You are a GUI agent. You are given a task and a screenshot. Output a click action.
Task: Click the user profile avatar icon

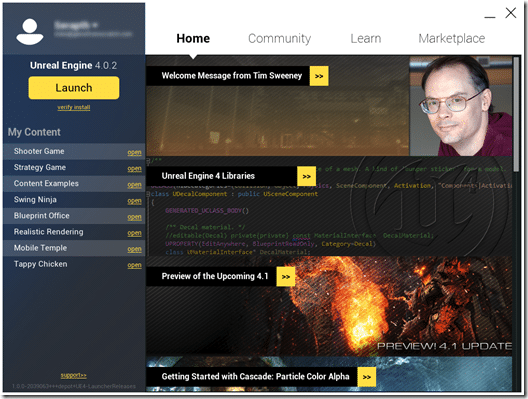click(30, 32)
